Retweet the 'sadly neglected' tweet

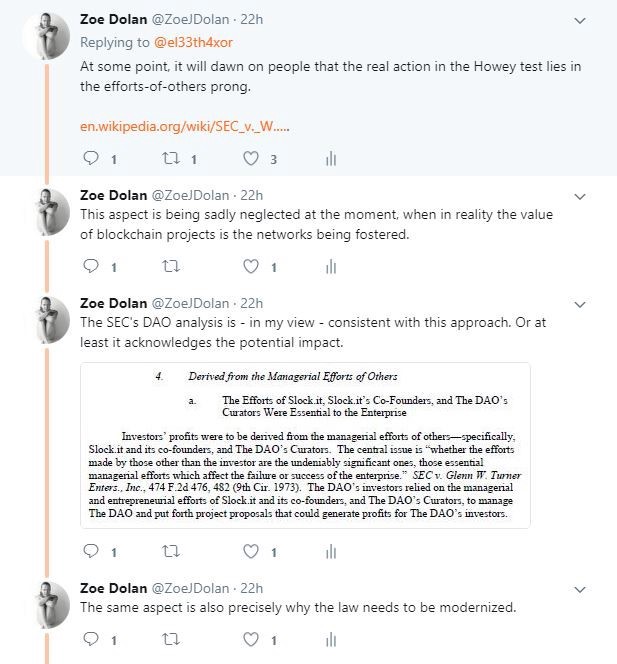click(170, 266)
